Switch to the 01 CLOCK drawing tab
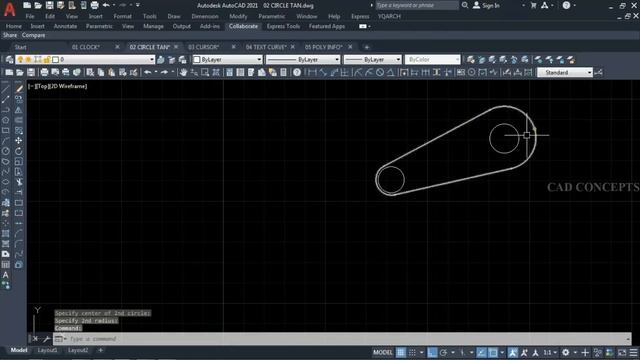Image resolution: width=640 pixels, height=360 pixels. (x=86, y=47)
